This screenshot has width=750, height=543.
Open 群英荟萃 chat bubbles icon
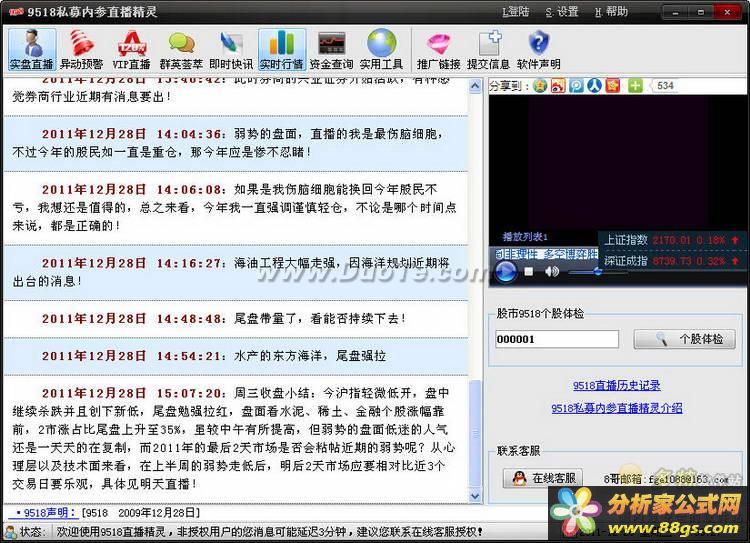pyautogui.click(x=181, y=49)
